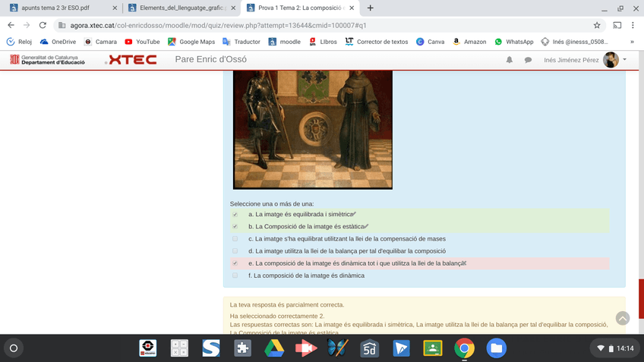Image resolution: width=644 pixels, height=362 pixels.
Task: Open the cast screen icon
Action: (x=617, y=25)
